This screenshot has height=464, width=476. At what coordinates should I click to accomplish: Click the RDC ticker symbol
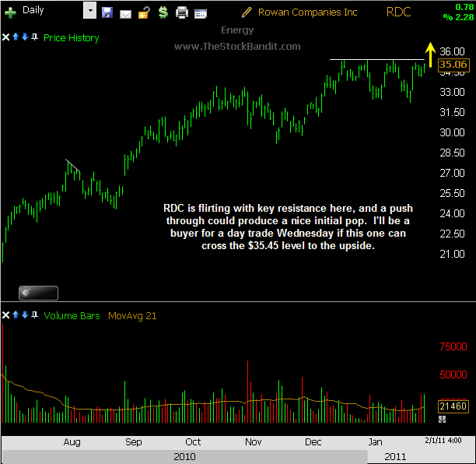398,12
